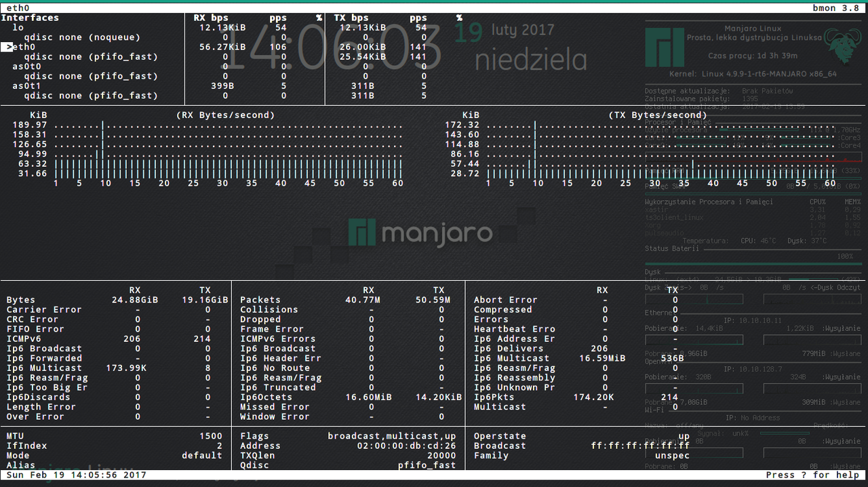The width and height of the screenshot is (868, 487).
Task: Select the as0t1 interface row
Action: (26, 86)
